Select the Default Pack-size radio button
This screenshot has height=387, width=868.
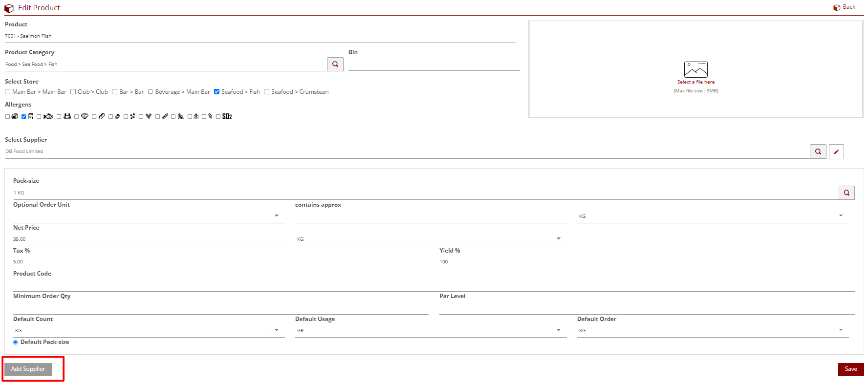pyautogui.click(x=16, y=342)
